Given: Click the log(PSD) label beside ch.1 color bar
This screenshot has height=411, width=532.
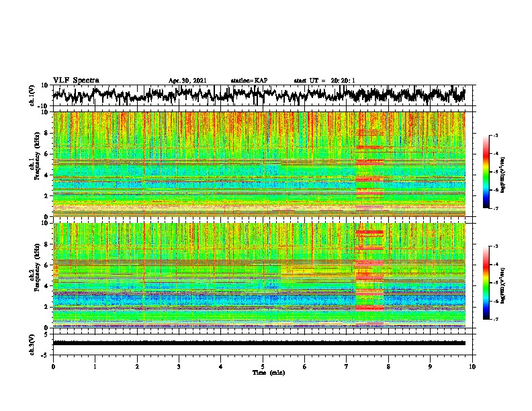Looking at the screenshot, I should (503, 175).
